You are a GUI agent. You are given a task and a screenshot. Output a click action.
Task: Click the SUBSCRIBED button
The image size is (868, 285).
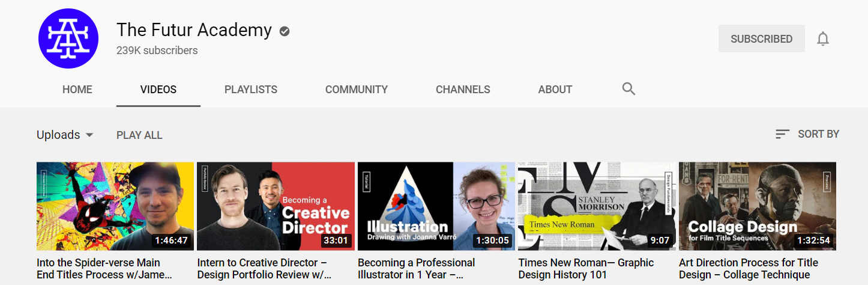tap(761, 39)
